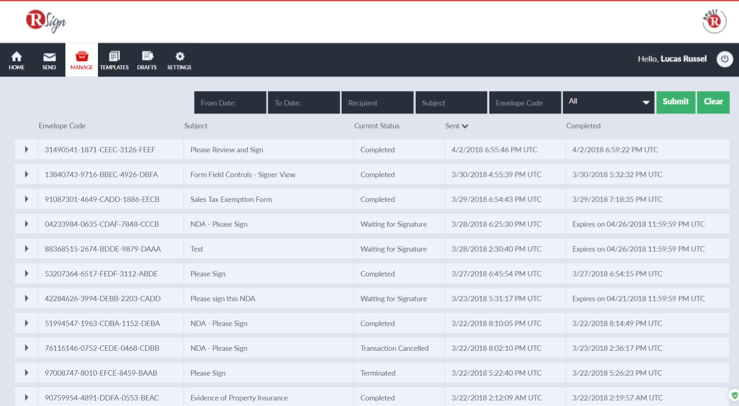Click the power logout icon

(725, 59)
